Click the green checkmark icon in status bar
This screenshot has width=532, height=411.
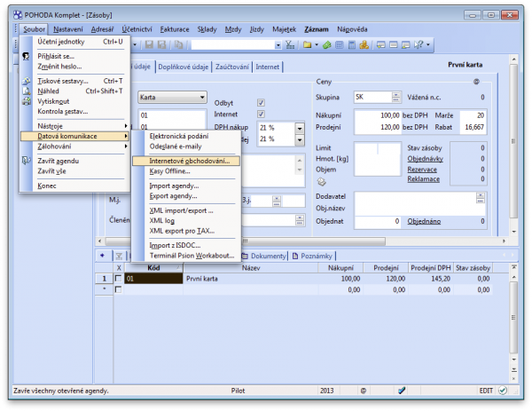[503, 391]
